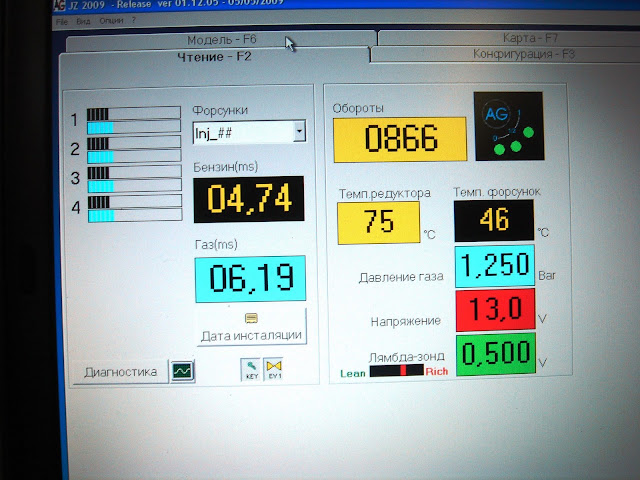Click the Напряжение value 13,0
The height and width of the screenshot is (480, 640).
(496, 310)
